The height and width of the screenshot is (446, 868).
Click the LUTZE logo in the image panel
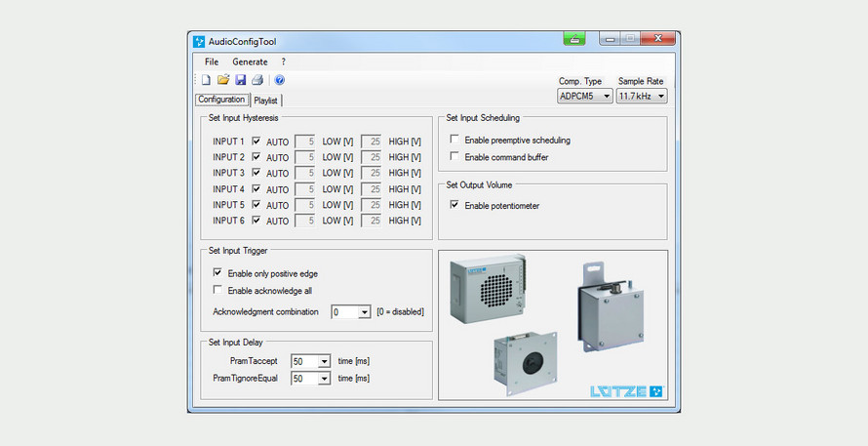627,391
